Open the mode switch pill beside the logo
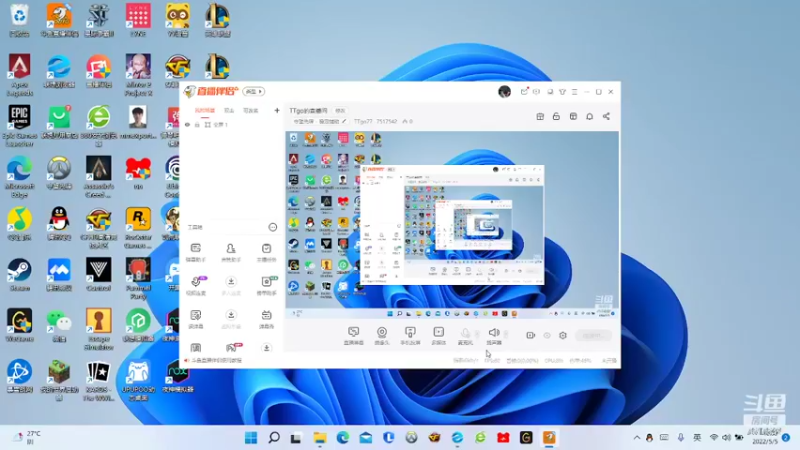 [254, 91]
